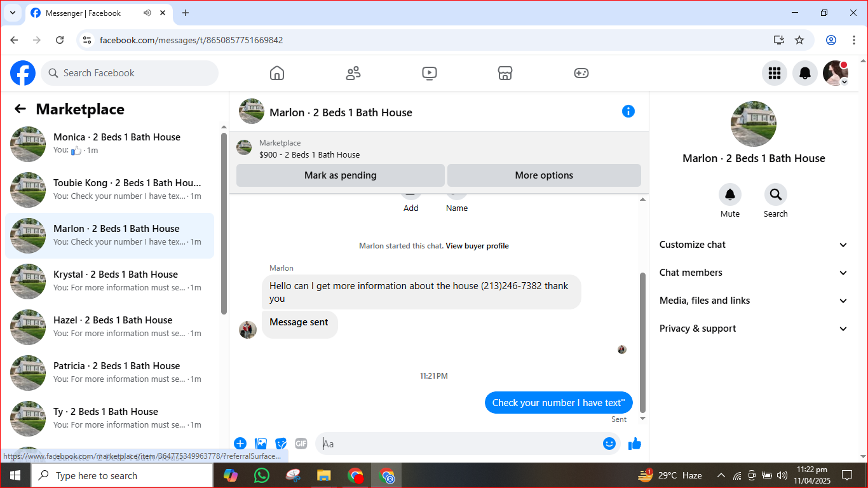
Task: Expand Media, files and links section
Action: (754, 301)
